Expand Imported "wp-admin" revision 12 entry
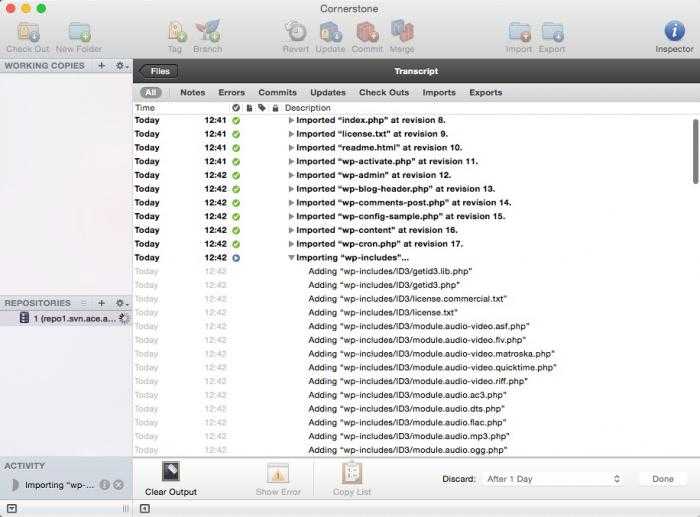 [291, 175]
